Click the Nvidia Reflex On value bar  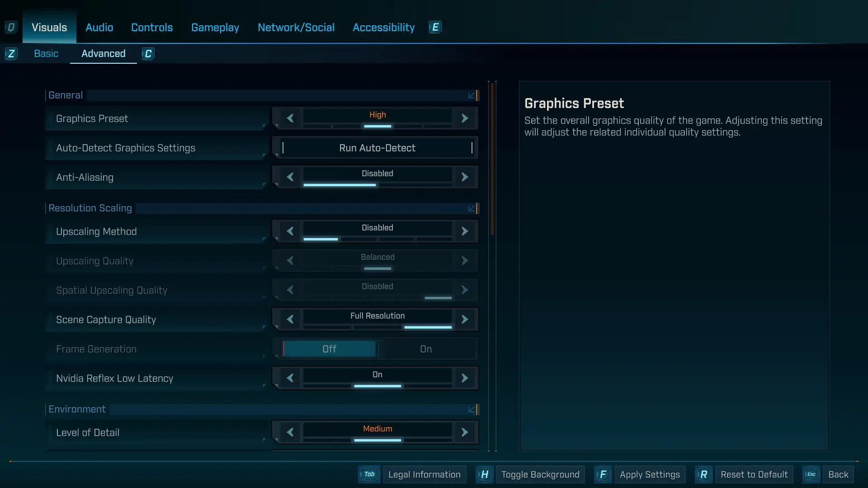(x=377, y=378)
